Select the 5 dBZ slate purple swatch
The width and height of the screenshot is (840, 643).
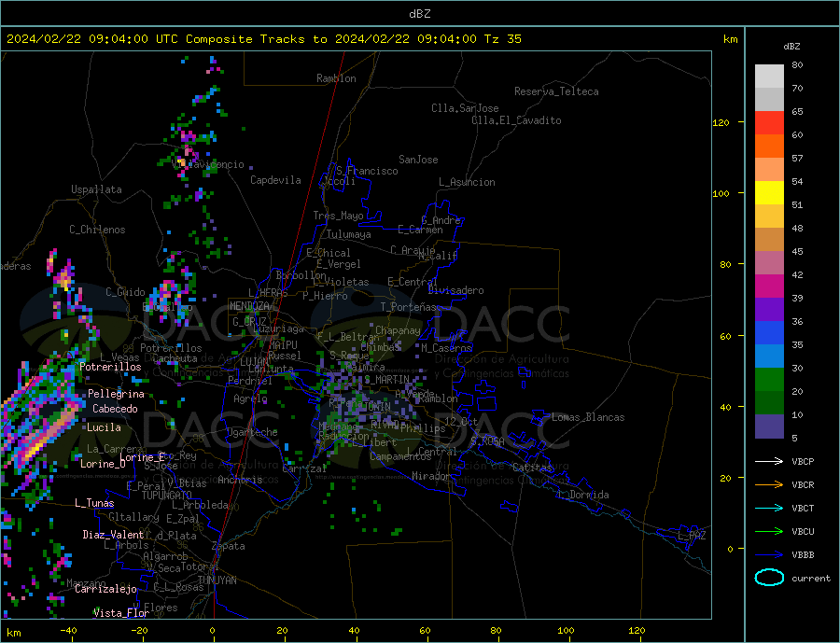[x=769, y=426]
